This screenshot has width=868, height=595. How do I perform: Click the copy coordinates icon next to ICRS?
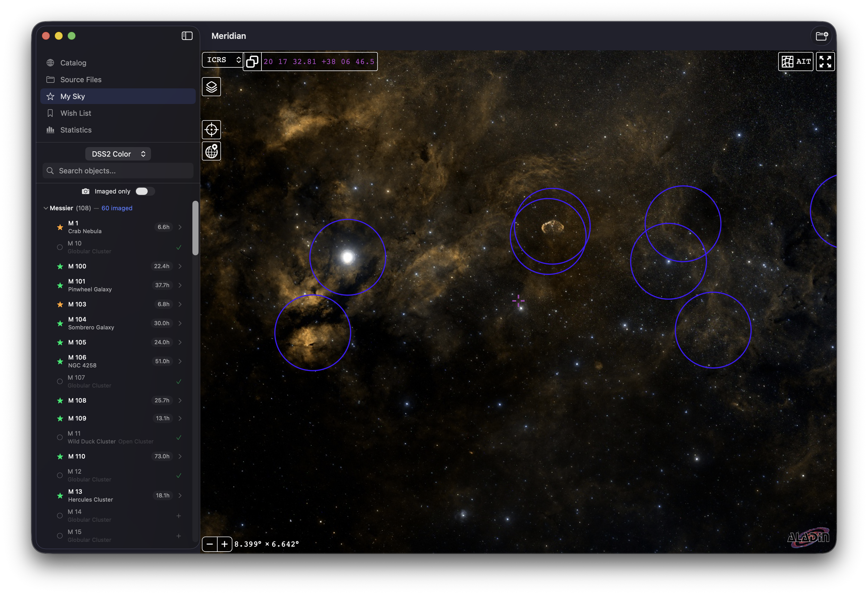[x=252, y=61]
